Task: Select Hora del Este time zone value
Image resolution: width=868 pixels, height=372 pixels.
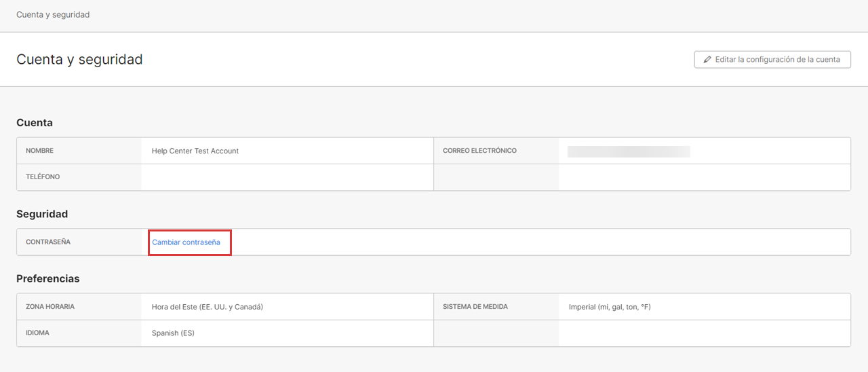Action: 208,307
